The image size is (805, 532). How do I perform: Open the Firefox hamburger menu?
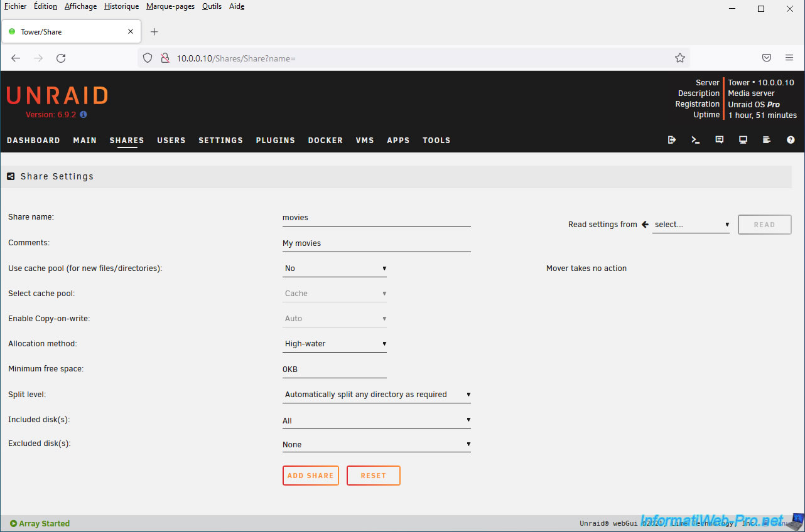[x=789, y=58]
